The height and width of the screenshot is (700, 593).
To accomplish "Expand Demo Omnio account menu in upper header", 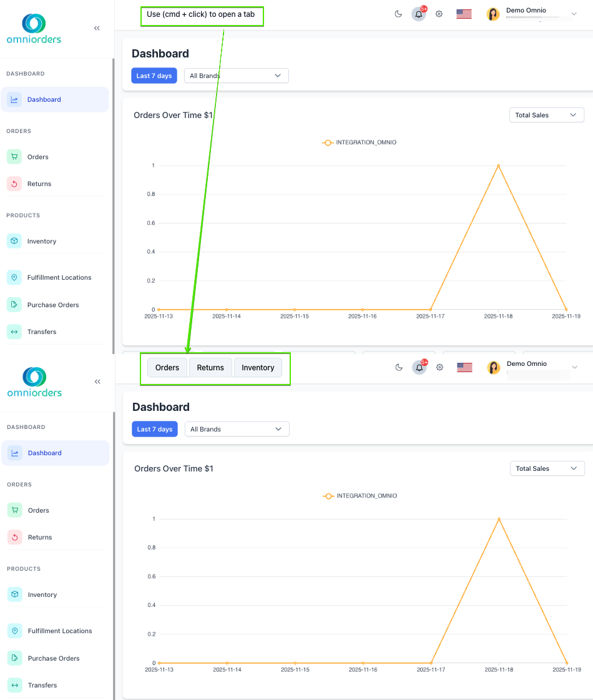I will coord(574,14).
